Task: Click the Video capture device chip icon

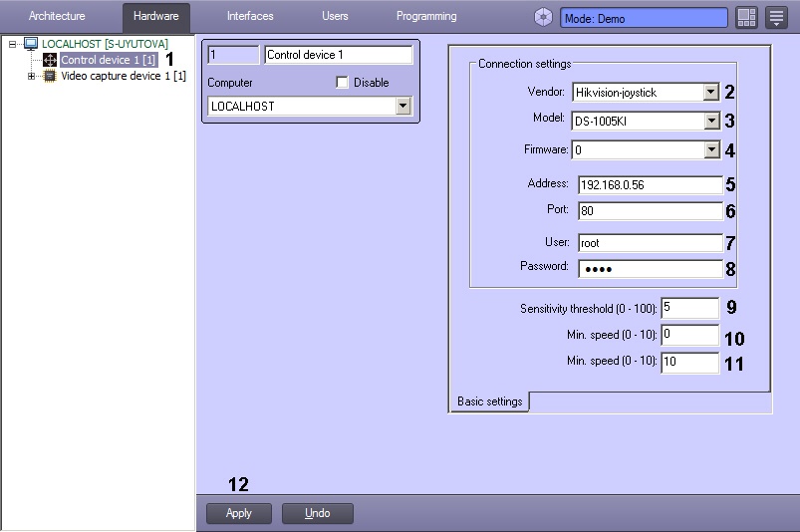Action: [50, 76]
